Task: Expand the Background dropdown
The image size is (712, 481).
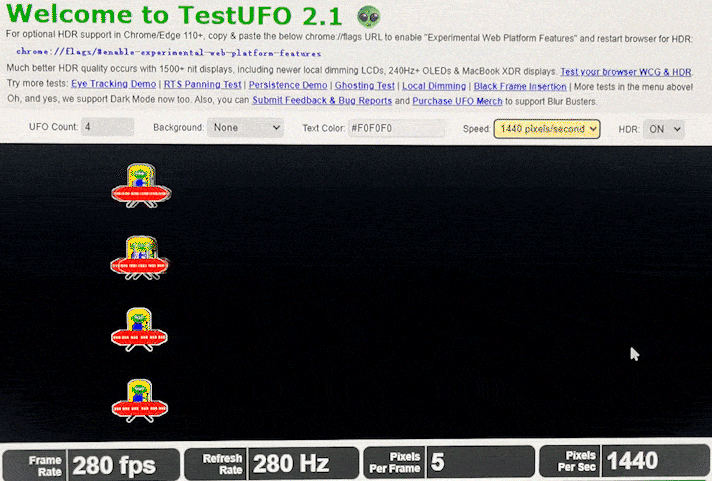Action: click(246, 128)
